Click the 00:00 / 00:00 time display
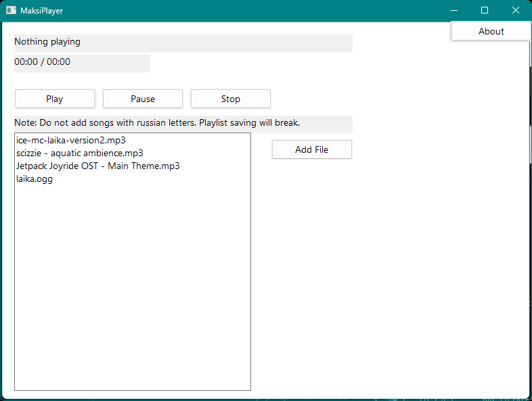 42,62
